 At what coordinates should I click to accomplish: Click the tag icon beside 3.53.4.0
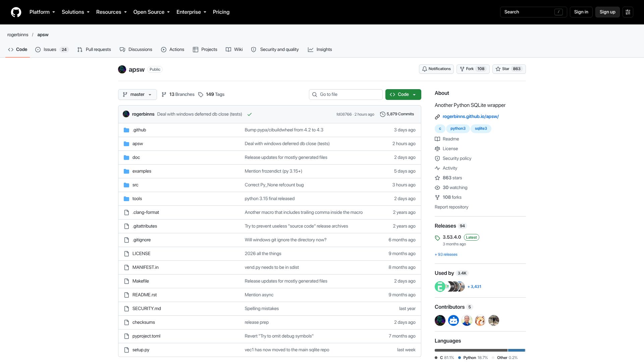click(x=437, y=238)
